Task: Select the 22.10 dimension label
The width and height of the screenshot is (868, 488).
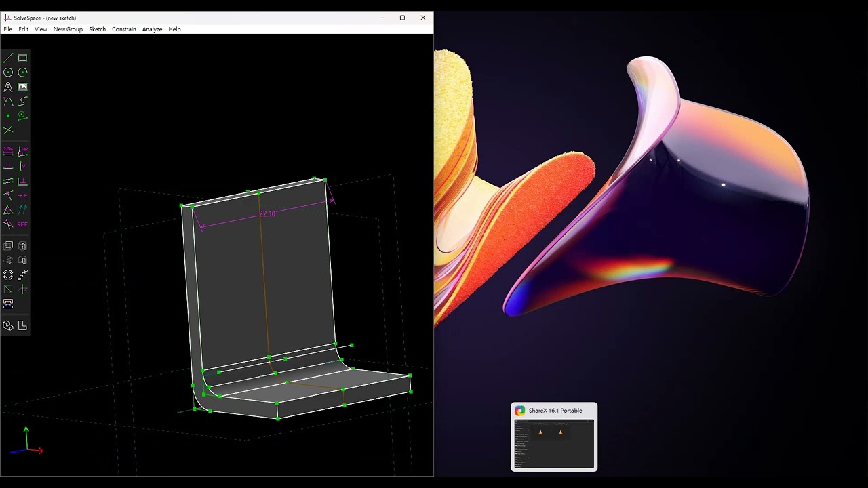Action: point(267,214)
